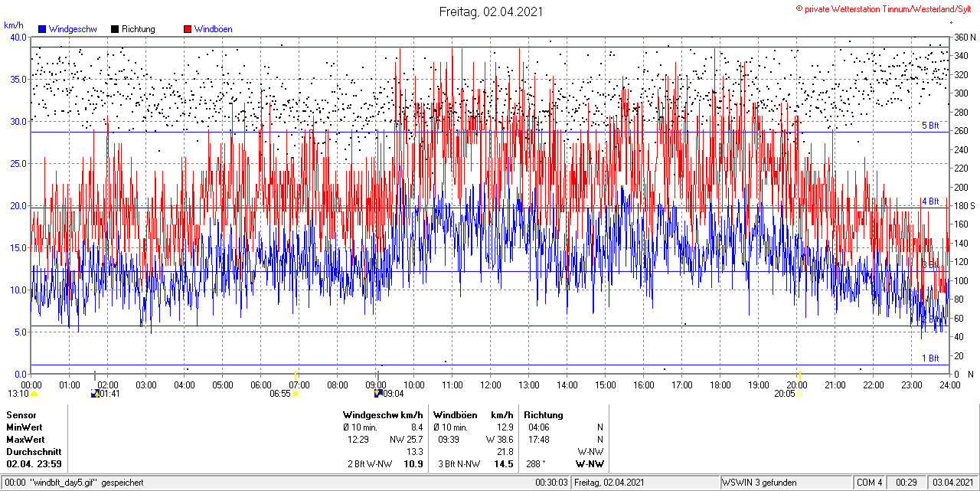Click the 12:00 time axis label
Image resolution: width=980 pixels, height=491 pixels.
tap(491, 385)
